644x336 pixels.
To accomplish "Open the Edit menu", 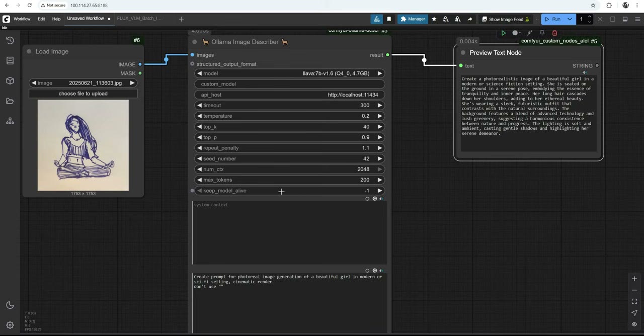I will pyautogui.click(x=41, y=19).
